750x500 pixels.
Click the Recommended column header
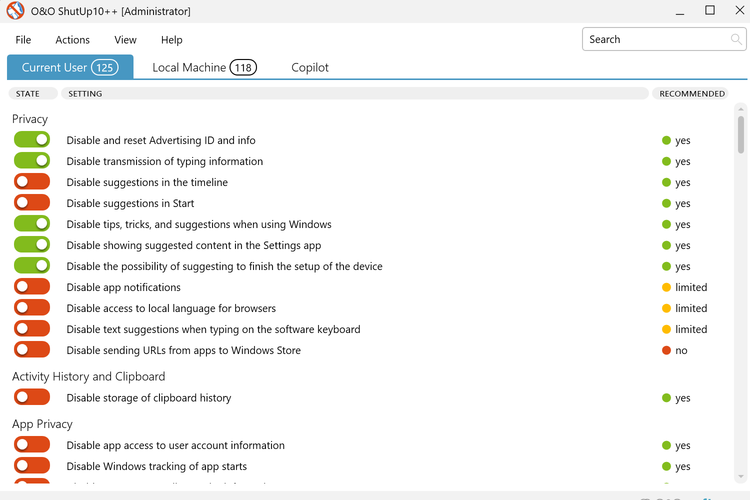(692, 94)
